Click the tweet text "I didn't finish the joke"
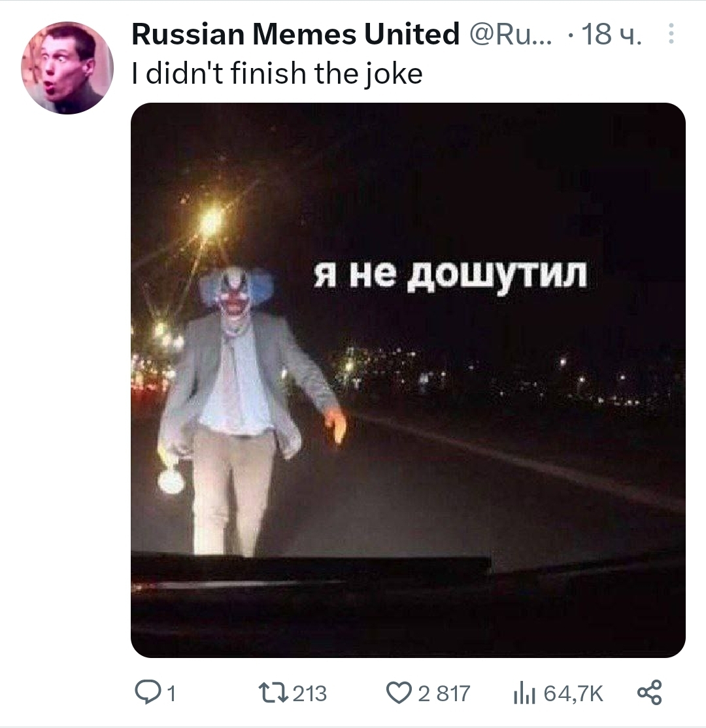The width and height of the screenshot is (706, 728). click(277, 74)
